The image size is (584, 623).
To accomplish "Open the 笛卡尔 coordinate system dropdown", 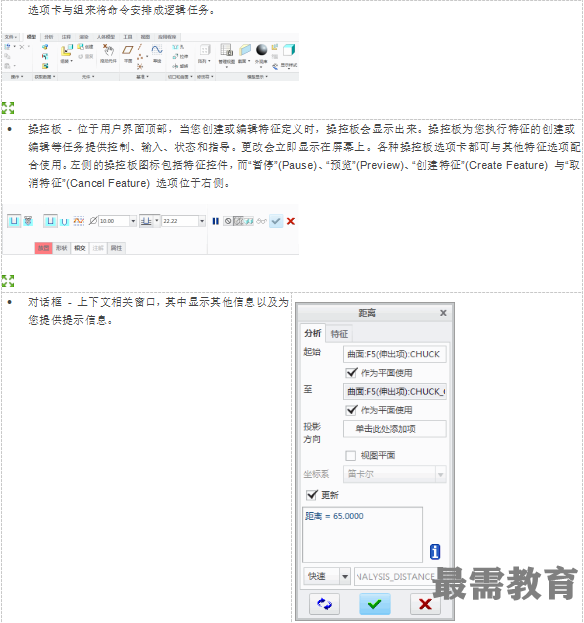I will point(440,474).
